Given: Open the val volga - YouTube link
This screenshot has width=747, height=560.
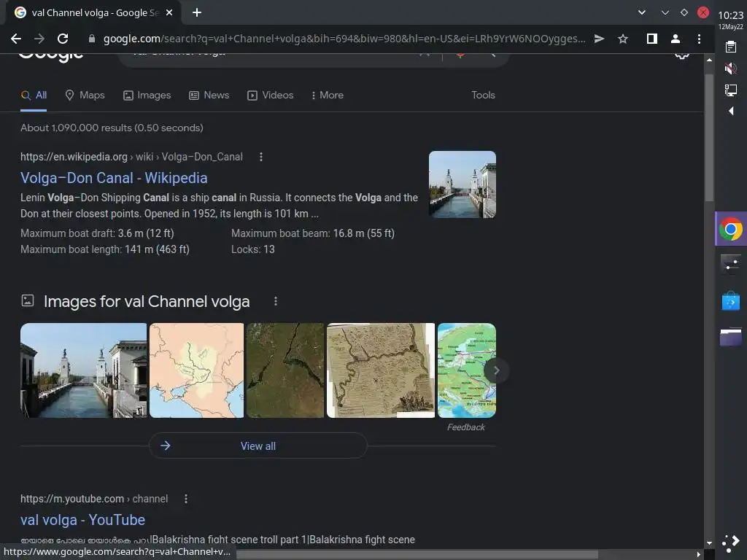Looking at the screenshot, I should tap(83, 519).
